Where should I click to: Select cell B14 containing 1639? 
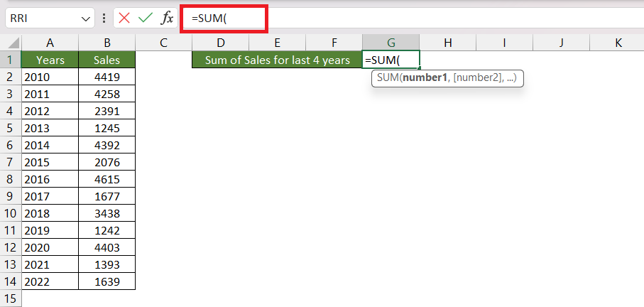pos(107,281)
